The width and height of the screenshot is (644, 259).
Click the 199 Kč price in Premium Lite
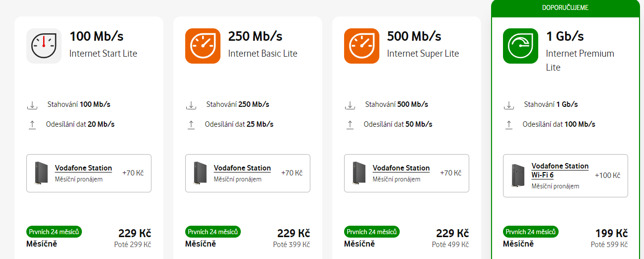[611, 233]
